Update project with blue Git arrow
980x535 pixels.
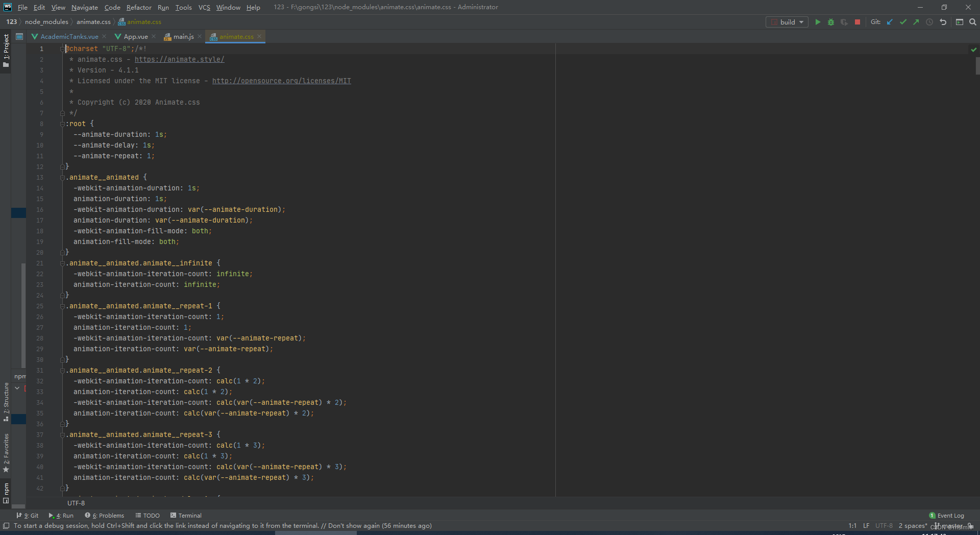tap(890, 22)
